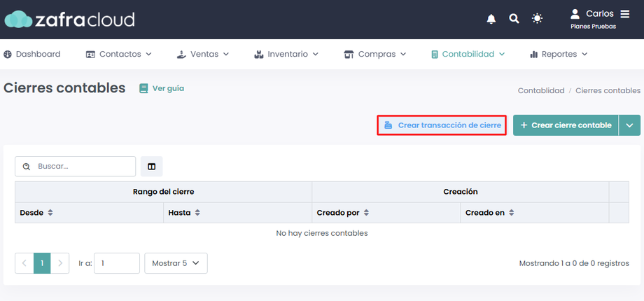Expand the Inventario chevron

point(316,54)
